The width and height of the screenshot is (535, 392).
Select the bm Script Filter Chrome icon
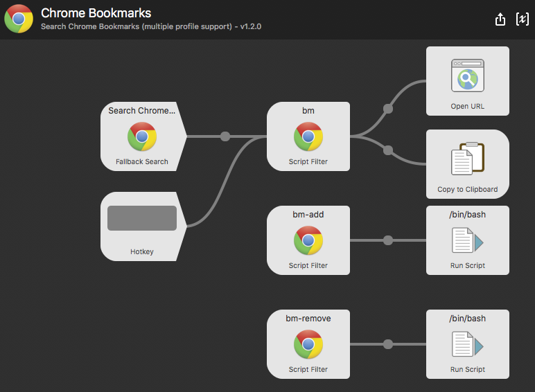[x=308, y=137]
